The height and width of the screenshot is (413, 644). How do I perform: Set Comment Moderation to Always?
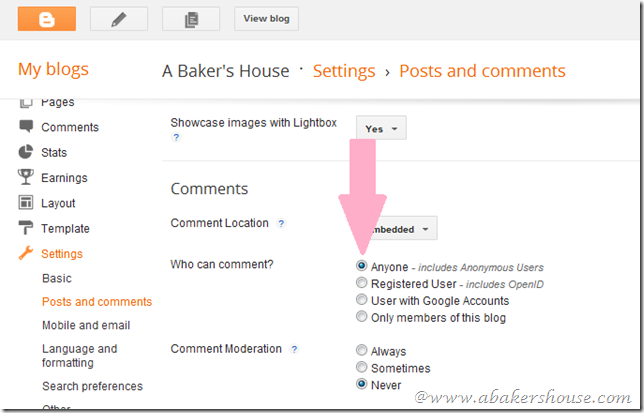361,351
